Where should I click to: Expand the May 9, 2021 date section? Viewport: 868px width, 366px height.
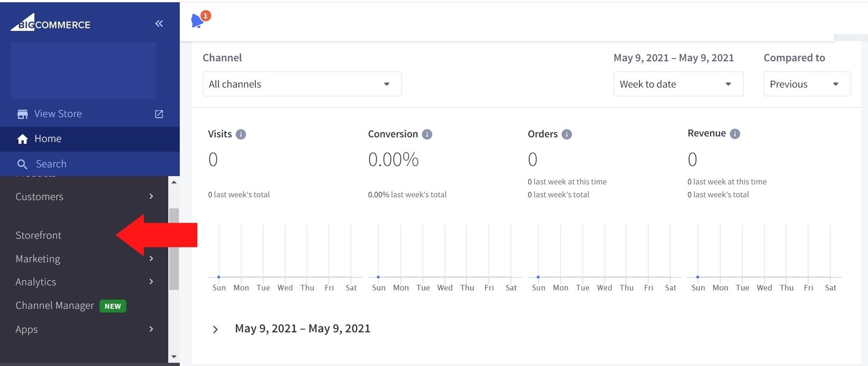coord(215,329)
